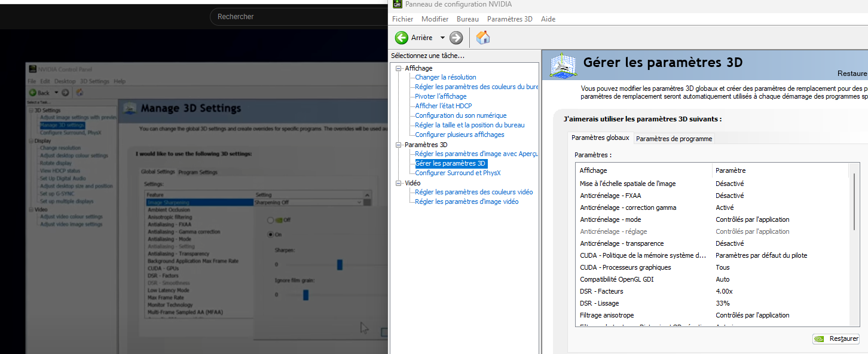Open Sharpening Off dropdown in background panel
868x354 pixels.
click(359, 202)
